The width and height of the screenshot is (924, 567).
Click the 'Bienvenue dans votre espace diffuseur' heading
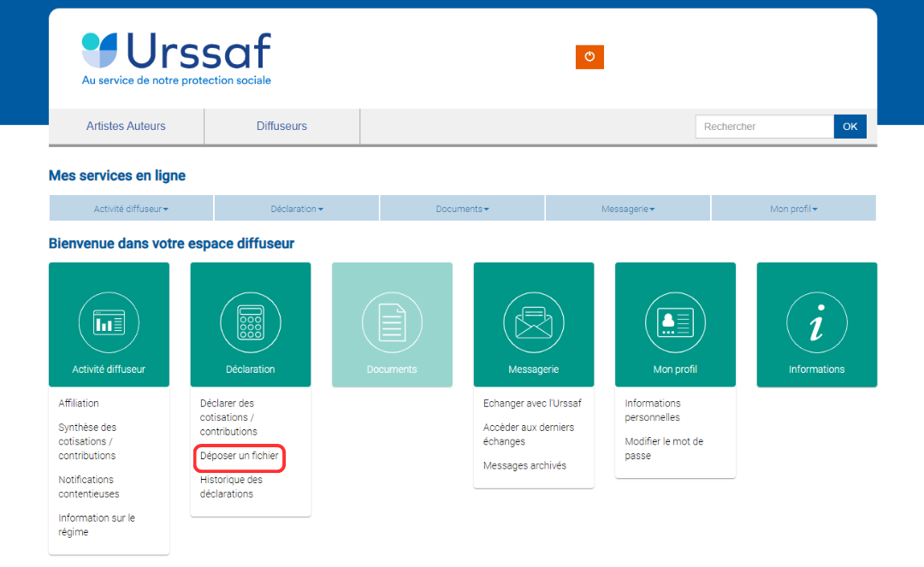pyautogui.click(x=171, y=244)
